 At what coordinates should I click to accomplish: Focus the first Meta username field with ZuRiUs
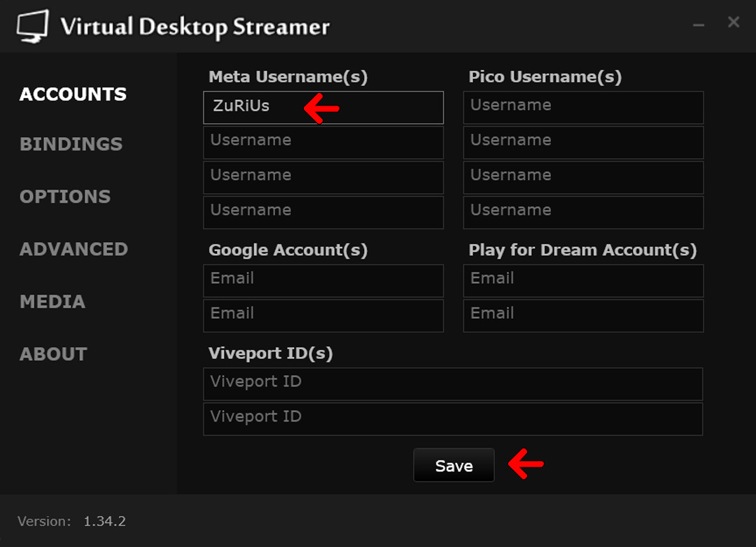coord(323,108)
